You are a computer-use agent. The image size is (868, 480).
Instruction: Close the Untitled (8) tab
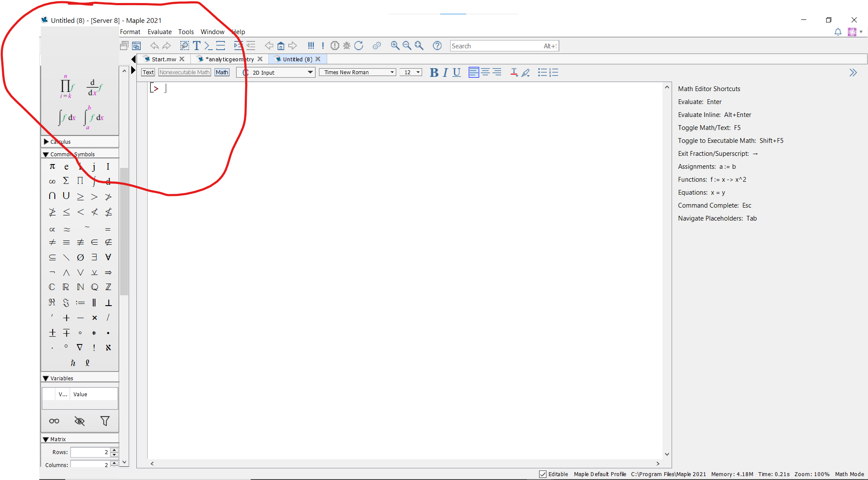click(x=318, y=59)
